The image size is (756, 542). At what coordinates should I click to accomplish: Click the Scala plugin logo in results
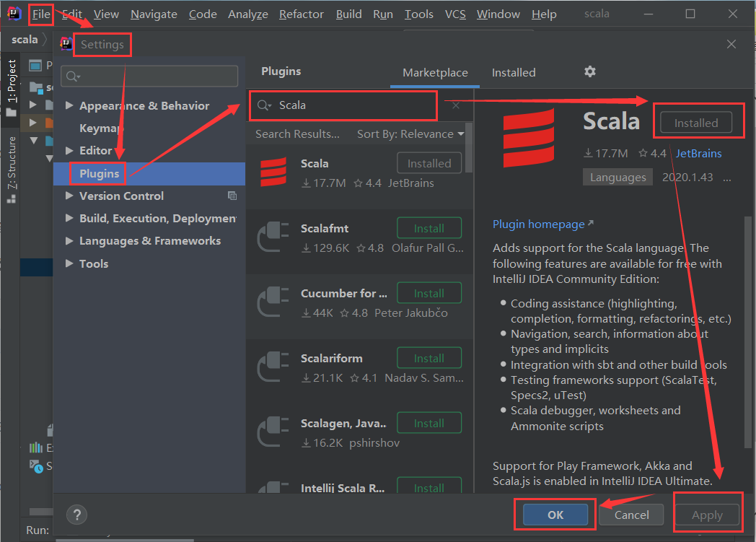point(273,172)
